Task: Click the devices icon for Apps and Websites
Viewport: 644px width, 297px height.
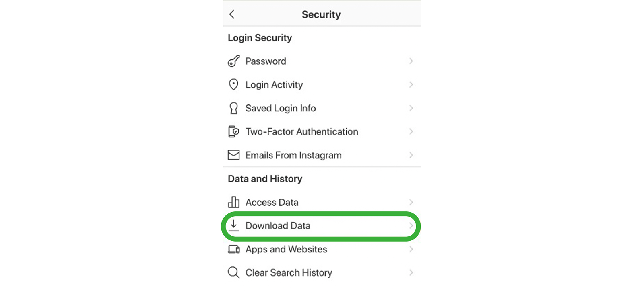Action: click(234, 249)
